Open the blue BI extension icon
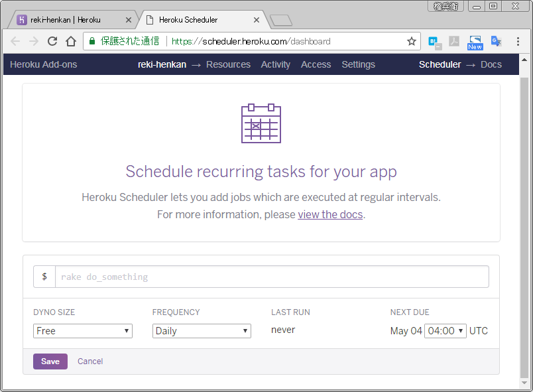The width and height of the screenshot is (533, 392). [x=434, y=42]
